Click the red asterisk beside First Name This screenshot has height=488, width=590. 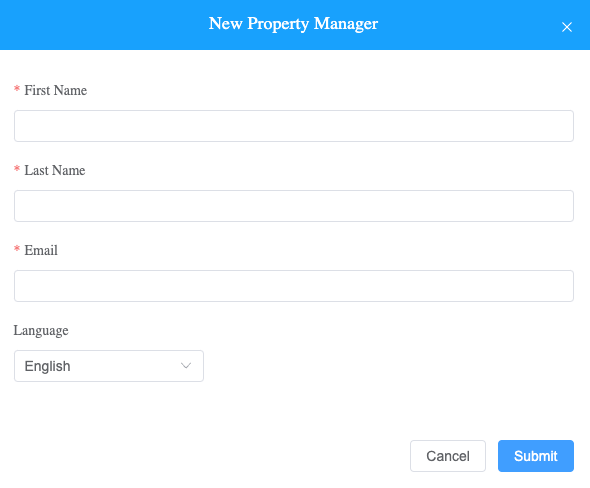click(x=17, y=89)
